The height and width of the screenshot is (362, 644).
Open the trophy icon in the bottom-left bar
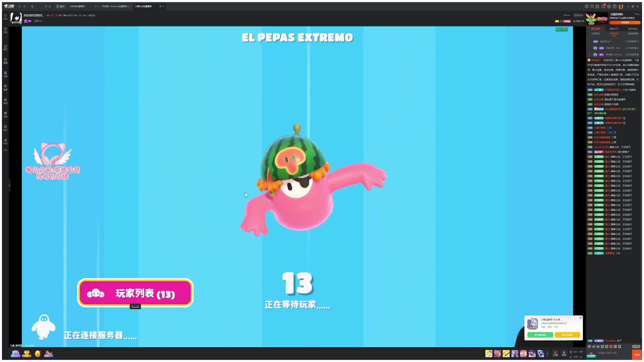click(27, 354)
